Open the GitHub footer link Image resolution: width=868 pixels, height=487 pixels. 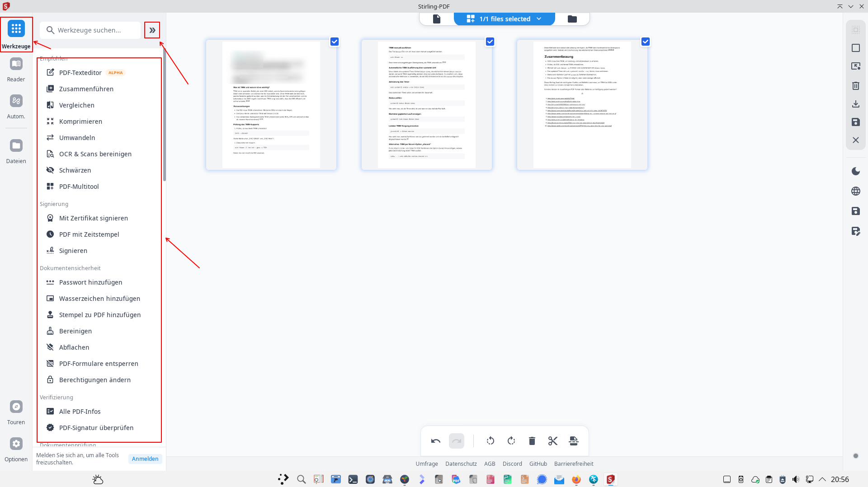coord(538,464)
